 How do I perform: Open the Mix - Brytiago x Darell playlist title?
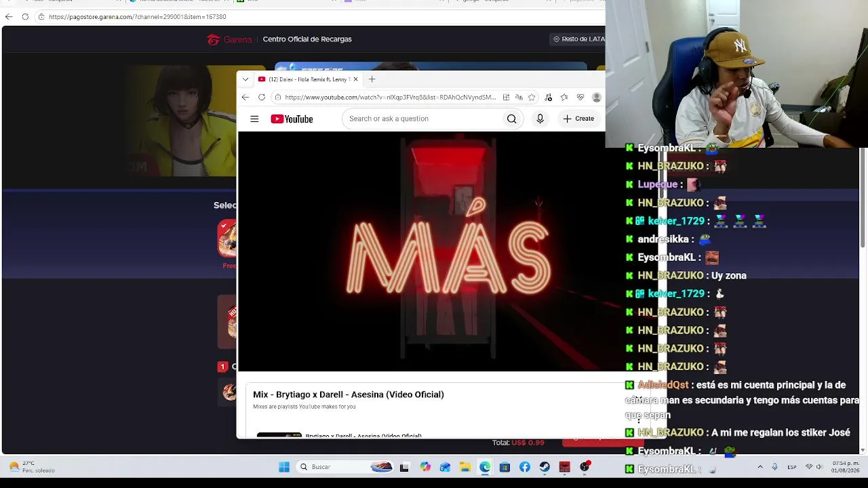(x=349, y=394)
